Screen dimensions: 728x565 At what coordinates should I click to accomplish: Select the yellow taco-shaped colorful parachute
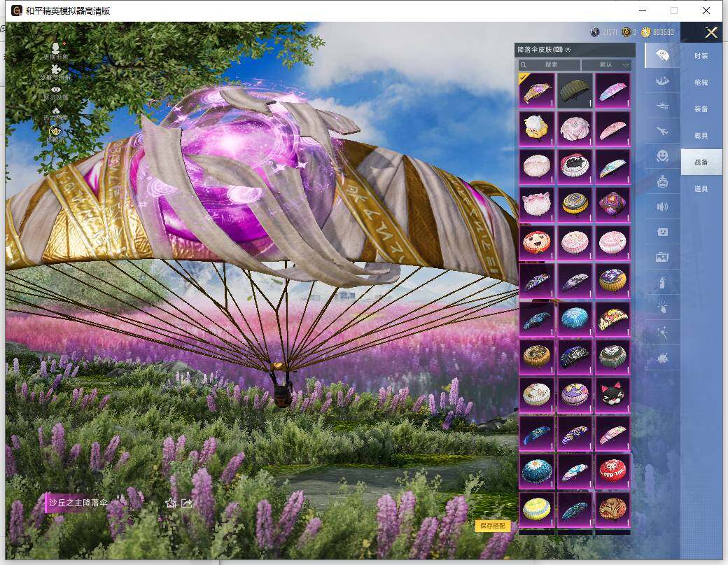tap(613, 319)
